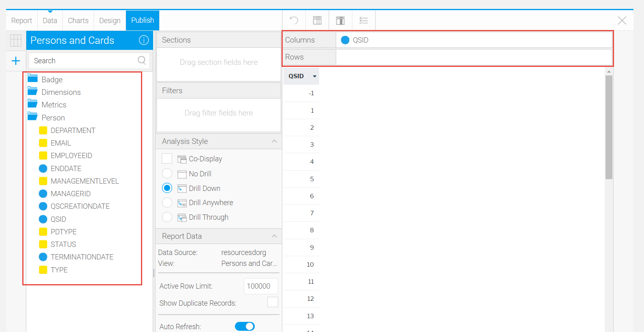Expand the Metrics folder
The width and height of the screenshot is (644, 332).
click(x=47, y=105)
